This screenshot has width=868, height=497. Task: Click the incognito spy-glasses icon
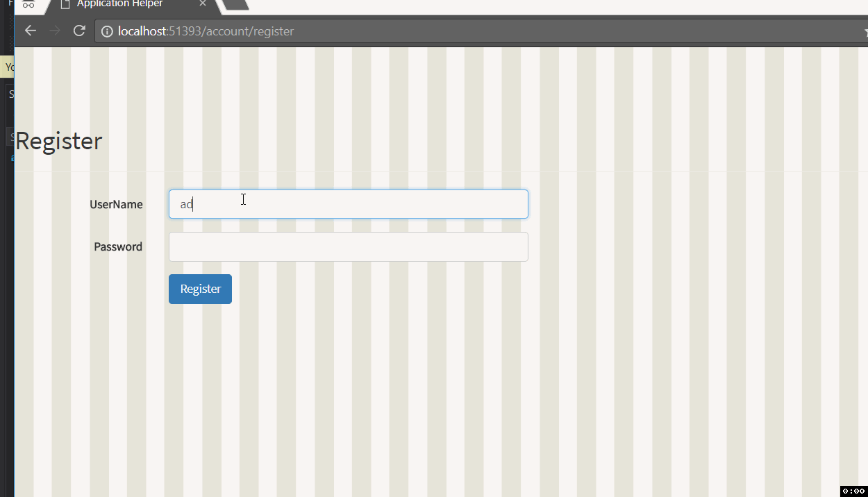pyautogui.click(x=28, y=4)
